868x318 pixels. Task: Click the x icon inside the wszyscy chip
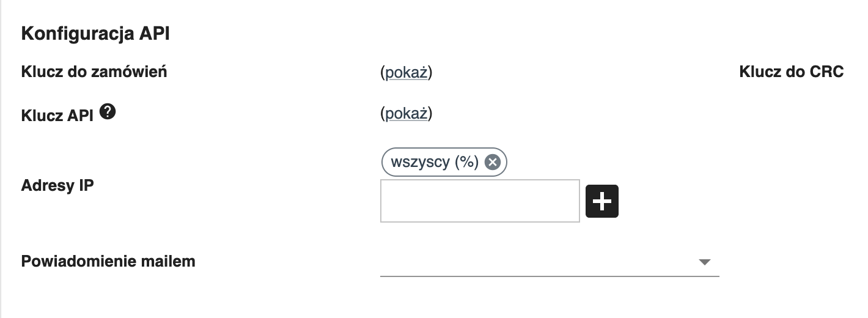(492, 162)
